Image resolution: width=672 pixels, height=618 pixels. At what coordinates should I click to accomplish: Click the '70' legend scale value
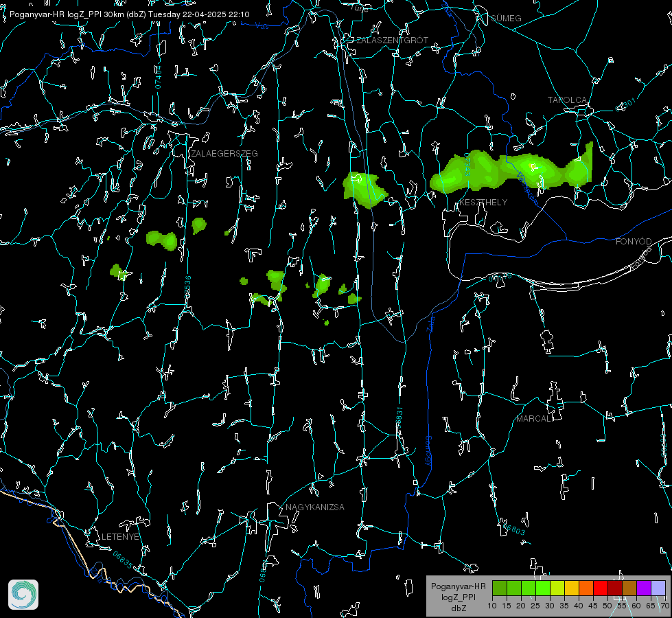pyautogui.click(x=664, y=606)
